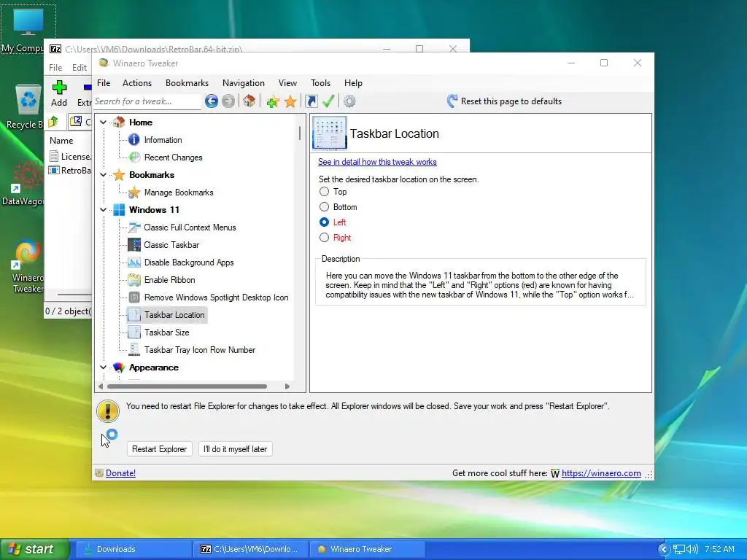Click the Taskbar Tray Icon Row icon
This screenshot has height=560, width=747.
point(134,350)
